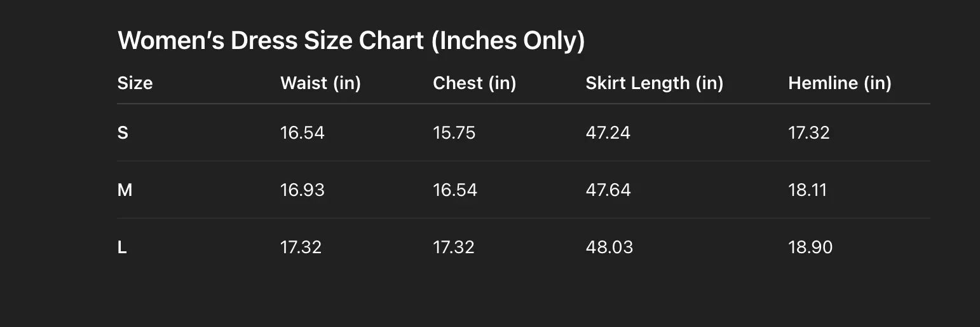Select skirt length value 47.24
Image resolution: width=980 pixels, height=327 pixels.
click(608, 133)
